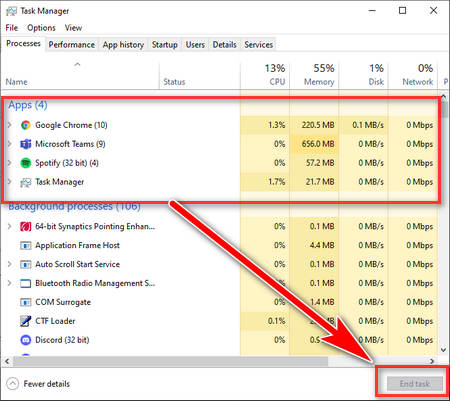This screenshot has height=401, width=450.
Task: Switch to the Users tab
Action: click(x=195, y=45)
